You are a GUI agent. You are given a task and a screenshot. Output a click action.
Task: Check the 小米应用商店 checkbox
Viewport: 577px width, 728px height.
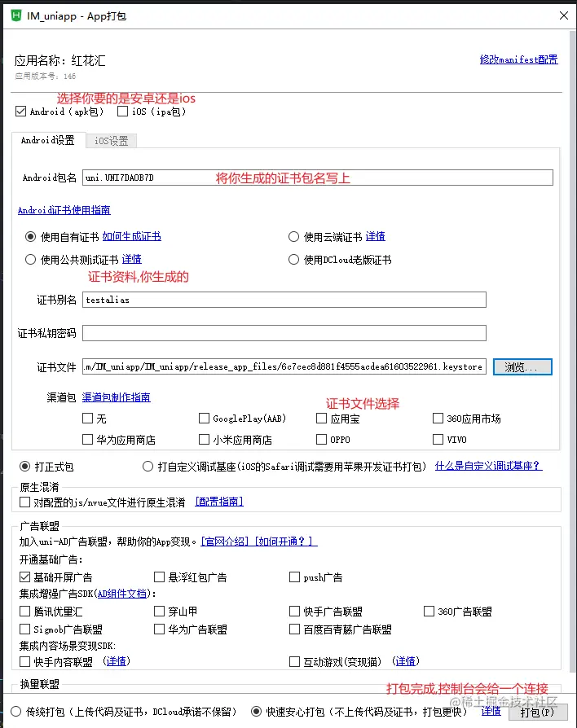point(204,439)
